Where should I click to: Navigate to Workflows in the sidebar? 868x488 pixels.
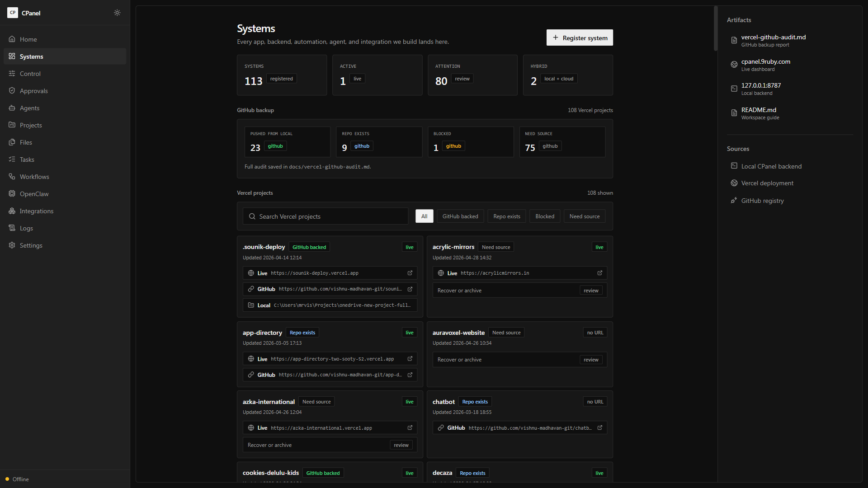point(65,177)
